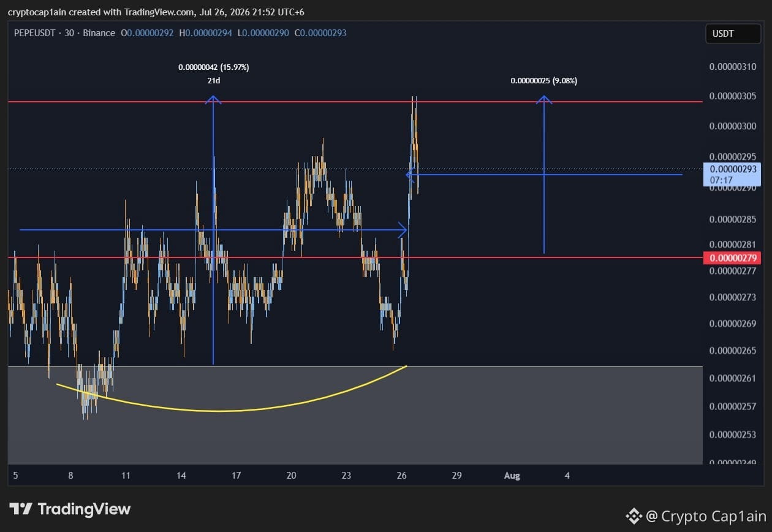Click the 0.00000310 price axis tick

(x=733, y=66)
